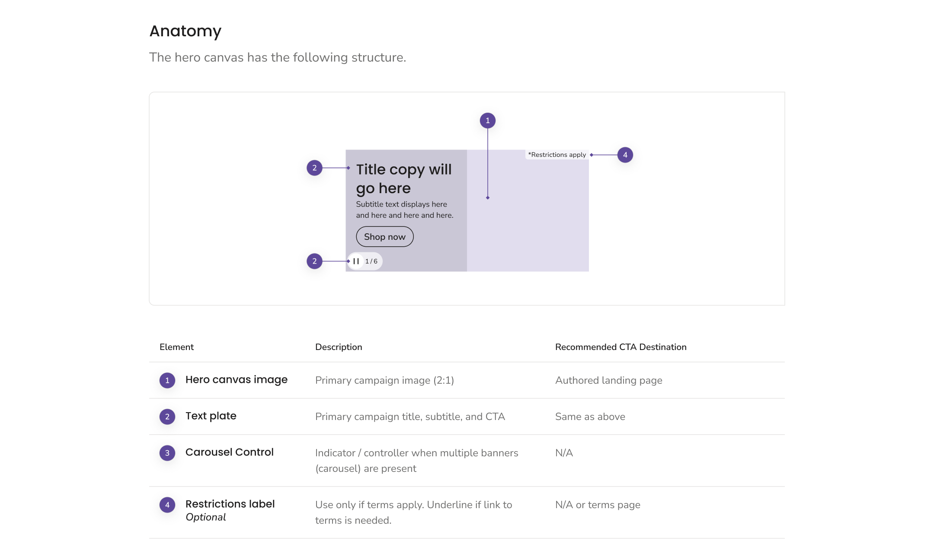
Task: Click badge 2 pointing to the carousel control
Action: tap(314, 261)
